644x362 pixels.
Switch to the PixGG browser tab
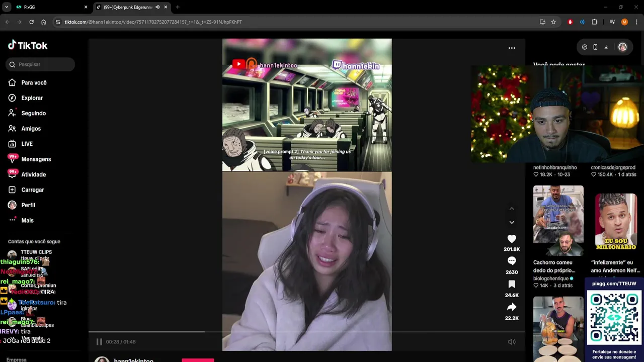pyautogui.click(x=51, y=7)
